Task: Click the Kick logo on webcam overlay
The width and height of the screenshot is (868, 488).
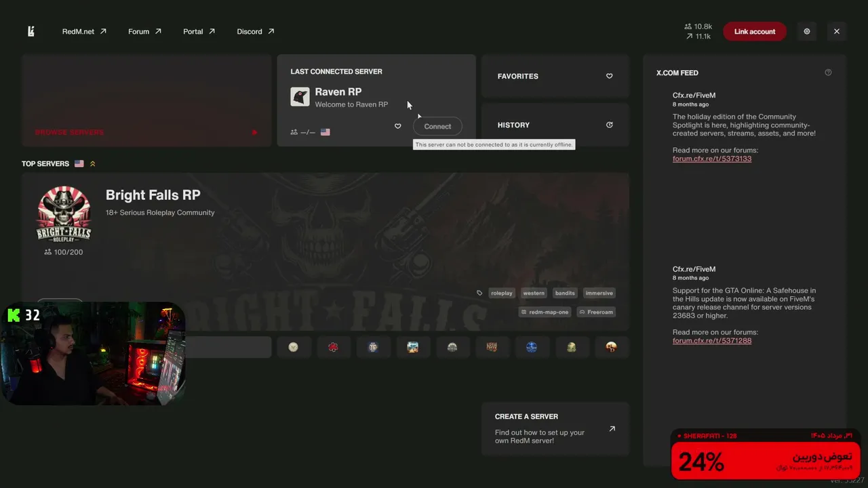Action: tap(14, 315)
